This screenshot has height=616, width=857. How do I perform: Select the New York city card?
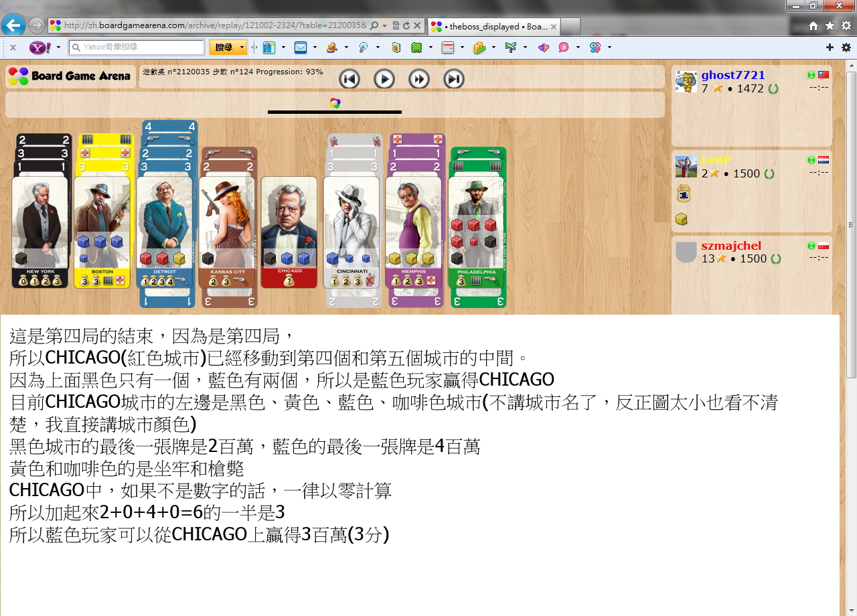40,232
